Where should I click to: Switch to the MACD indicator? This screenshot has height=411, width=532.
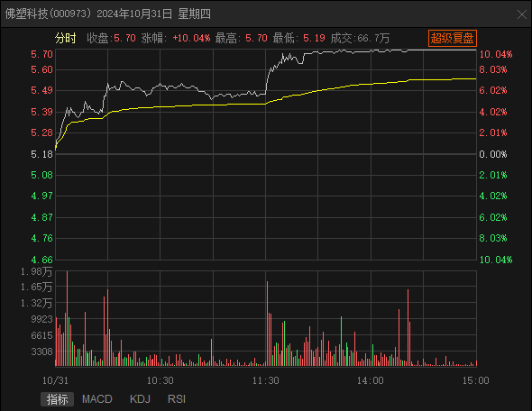[x=97, y=399]
